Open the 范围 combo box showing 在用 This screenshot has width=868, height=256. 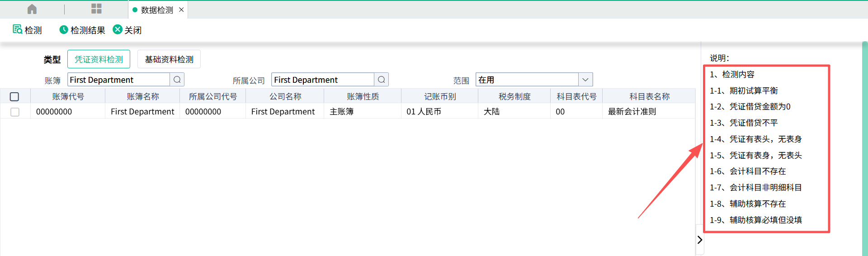527,80
